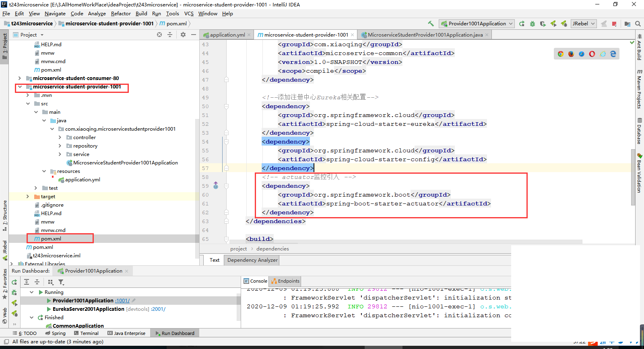Toggle Structure tool window stripe
The width and height of the screenshot is (644, 349).
(x=4, y=216)
